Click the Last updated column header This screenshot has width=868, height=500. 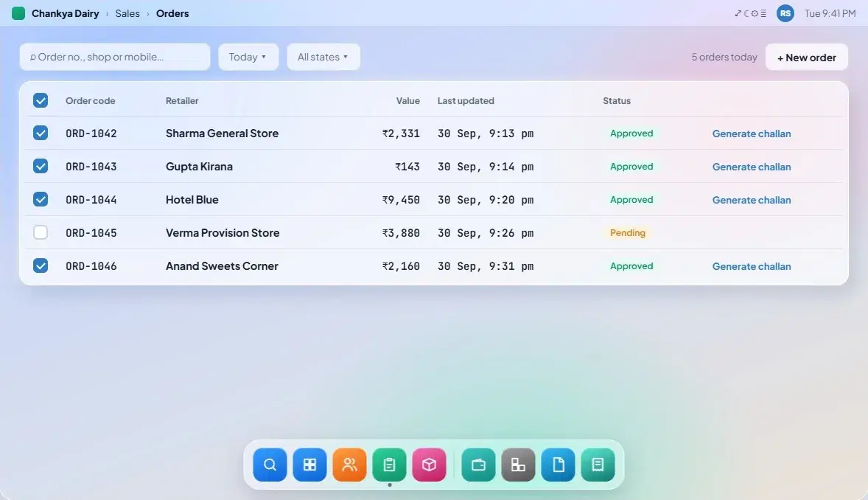point(466,101)
